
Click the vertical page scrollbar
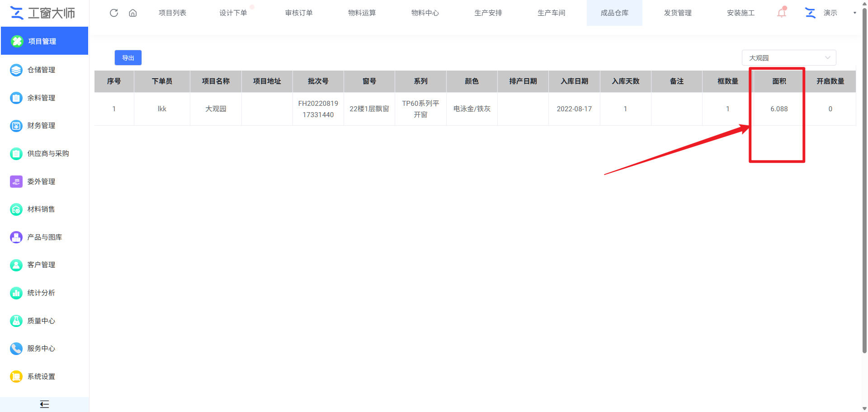click(864, 181)
